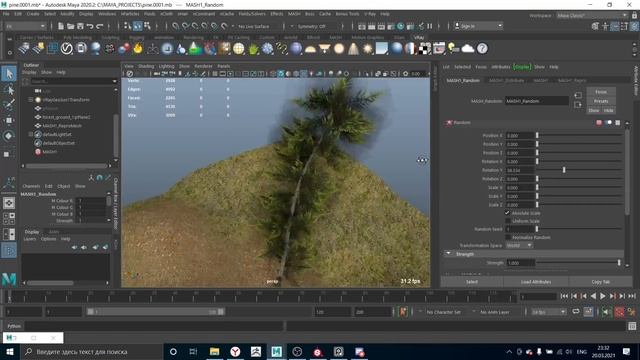Viewport: 640px width, 360px height.
Task: Switch to the MASH1_Random tab
Action: (x=463, y=80)
